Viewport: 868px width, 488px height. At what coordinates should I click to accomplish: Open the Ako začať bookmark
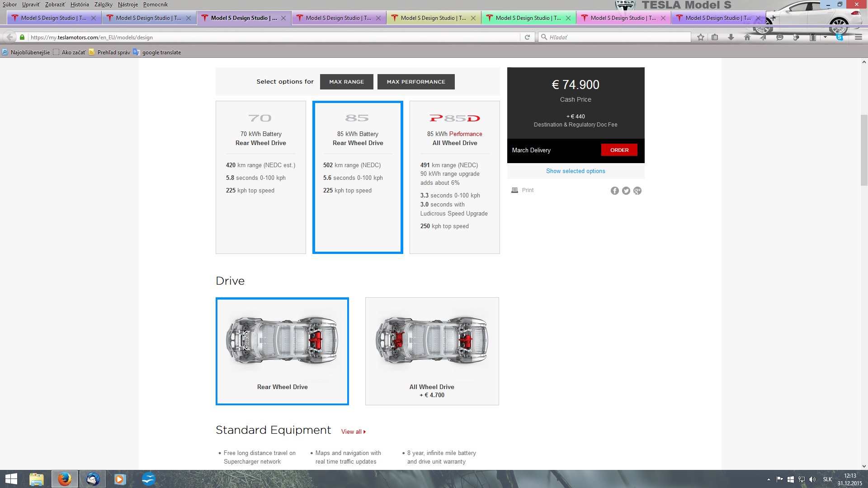point(69,52)
